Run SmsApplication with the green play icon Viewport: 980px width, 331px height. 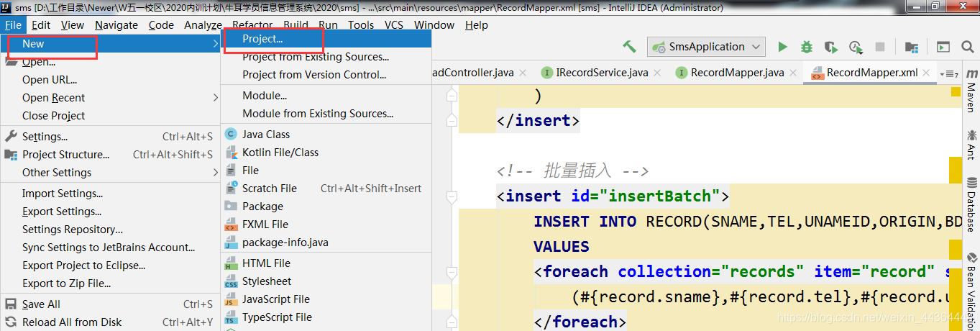pos(783,47)
